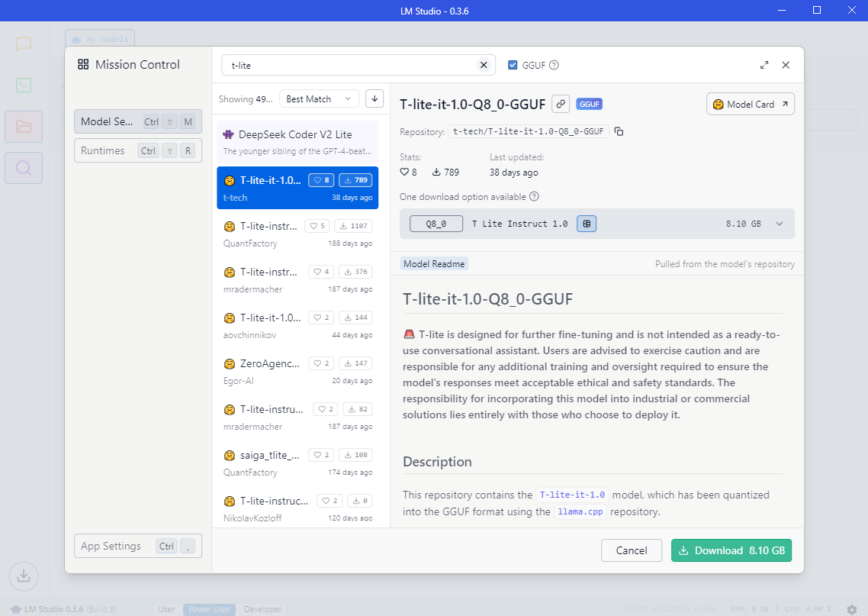
Task: Open the Downloads icon at bottom left
Action: point(23,576)
